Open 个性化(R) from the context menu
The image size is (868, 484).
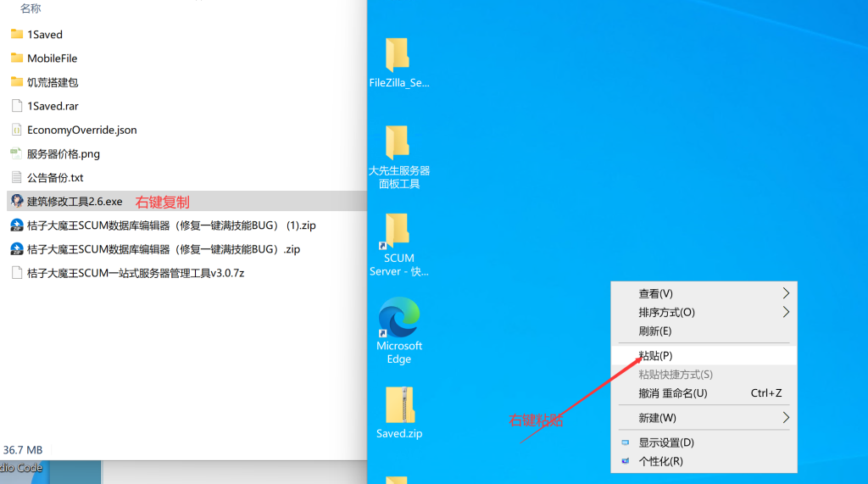pos(660,461)
